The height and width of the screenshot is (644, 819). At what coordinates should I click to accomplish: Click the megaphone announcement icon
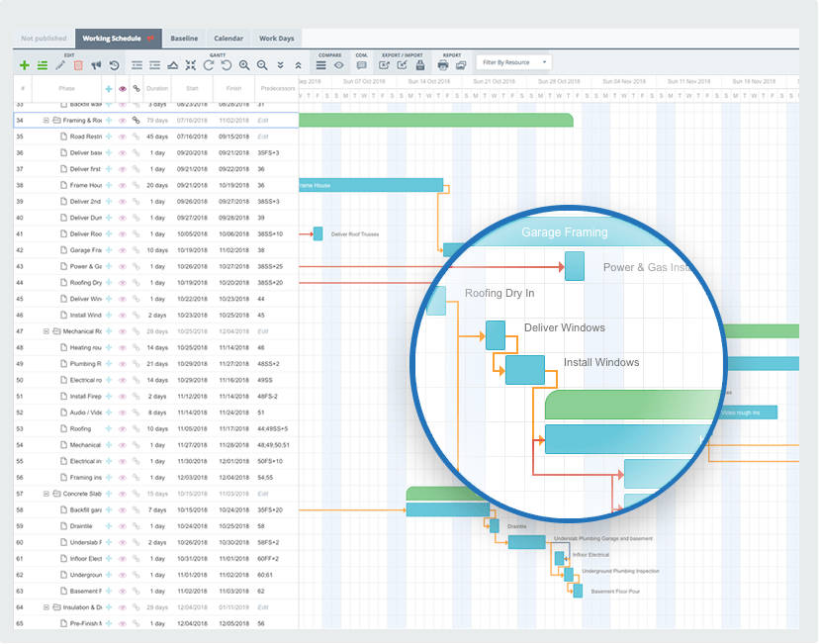click(x=96, y=65)
